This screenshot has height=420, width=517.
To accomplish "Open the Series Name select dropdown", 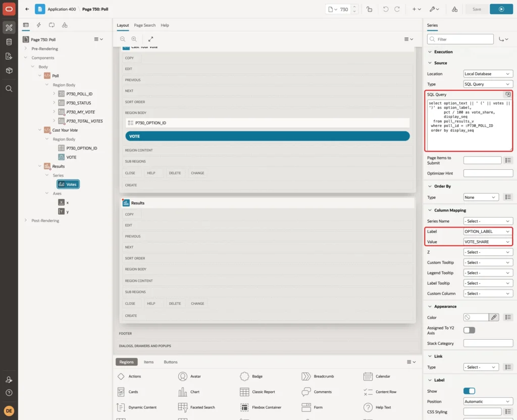I will tap(488, 221).
